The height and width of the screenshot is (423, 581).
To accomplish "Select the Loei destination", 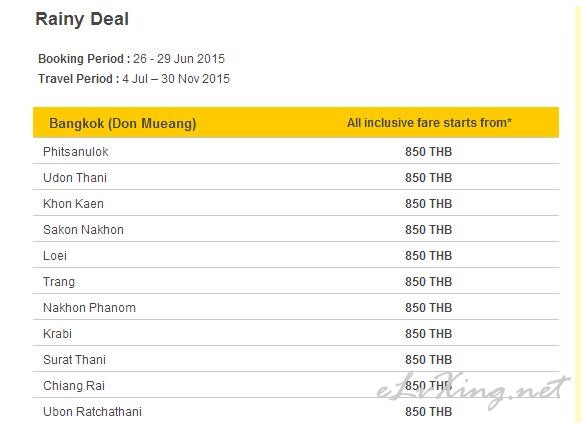I will tap(55, 256).
